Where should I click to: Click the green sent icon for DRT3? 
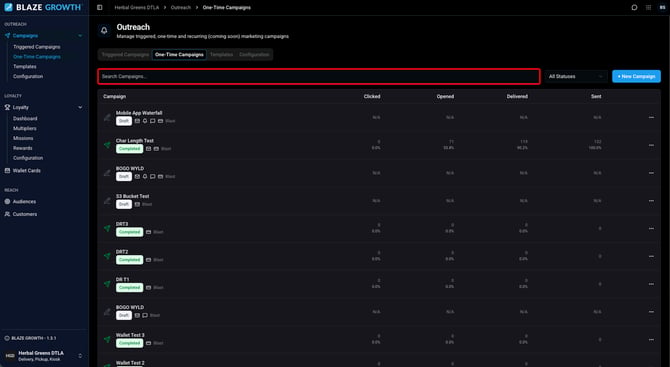click(107, 228)
